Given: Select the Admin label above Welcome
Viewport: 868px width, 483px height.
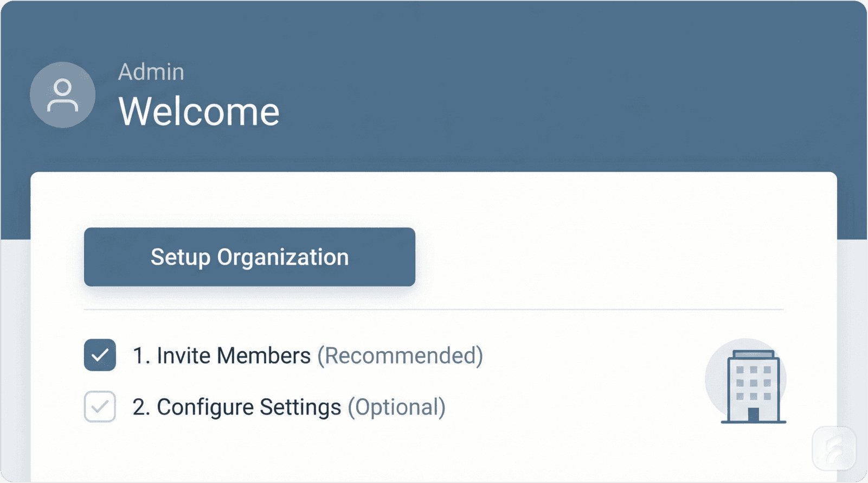Looking at the screenshot, I should pos(151,71).
